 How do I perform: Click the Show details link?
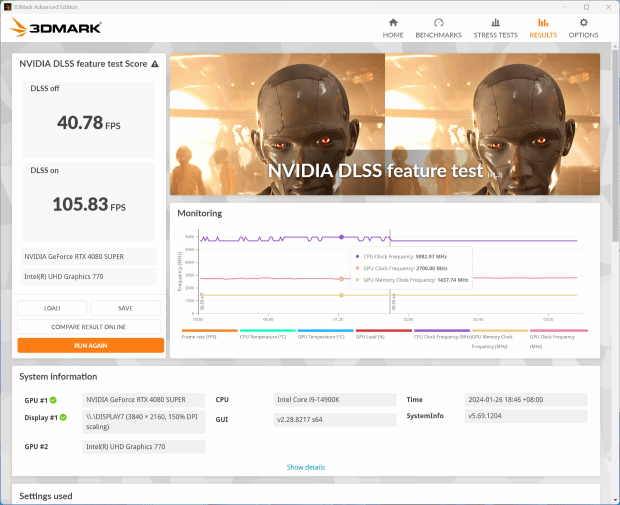[306, 467]
